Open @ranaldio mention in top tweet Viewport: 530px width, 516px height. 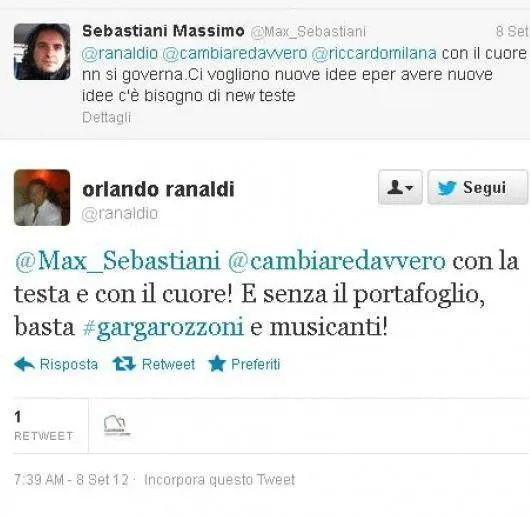click(x=120, y=53)
